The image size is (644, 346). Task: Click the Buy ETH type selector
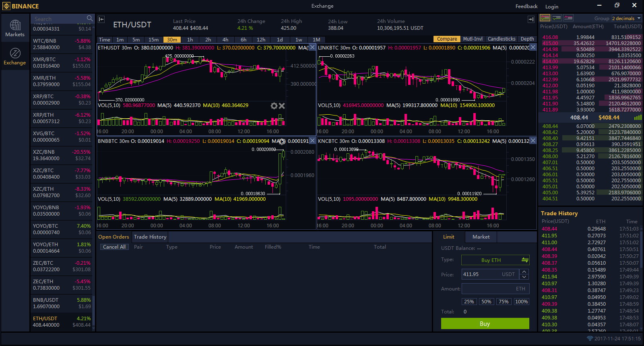tap(495, 260)
